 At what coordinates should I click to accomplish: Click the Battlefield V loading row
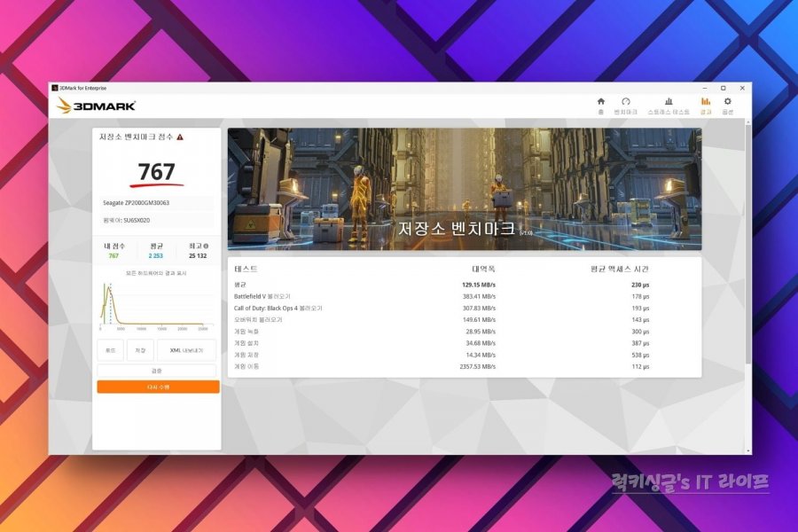tap(442, 296)
